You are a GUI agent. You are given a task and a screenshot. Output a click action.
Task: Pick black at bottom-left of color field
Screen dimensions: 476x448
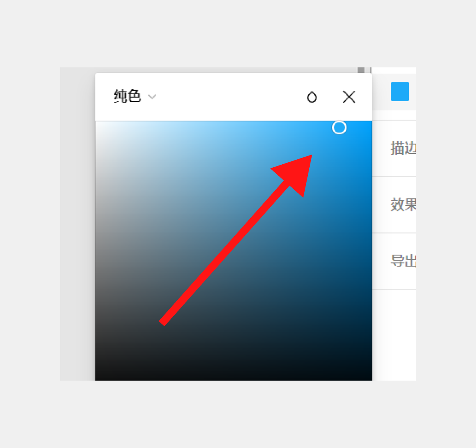point(97,378)
